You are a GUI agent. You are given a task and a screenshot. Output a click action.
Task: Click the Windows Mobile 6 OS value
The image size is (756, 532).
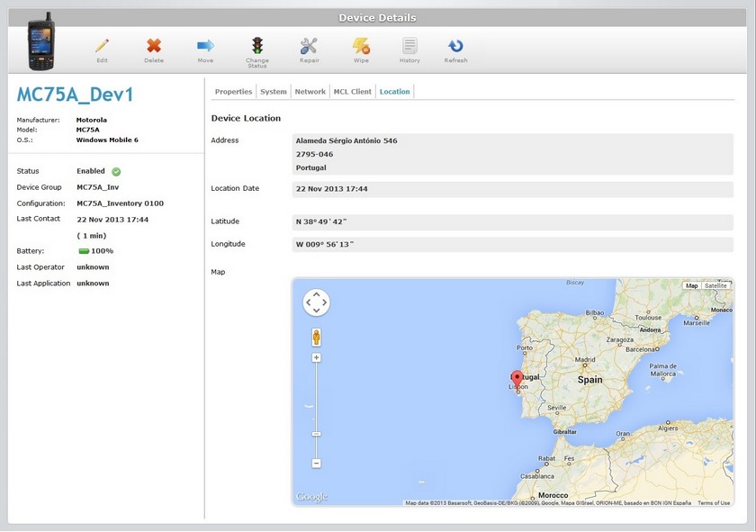[x=107, y=140]
